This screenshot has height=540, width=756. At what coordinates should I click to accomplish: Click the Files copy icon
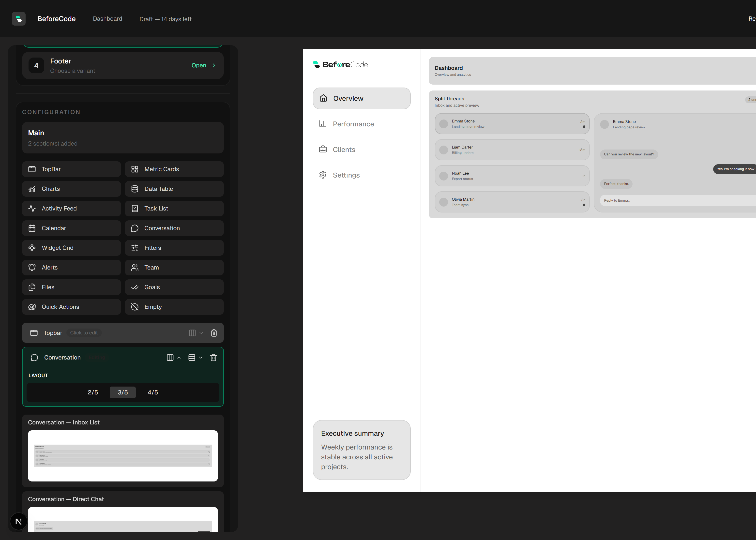(32, 287)
